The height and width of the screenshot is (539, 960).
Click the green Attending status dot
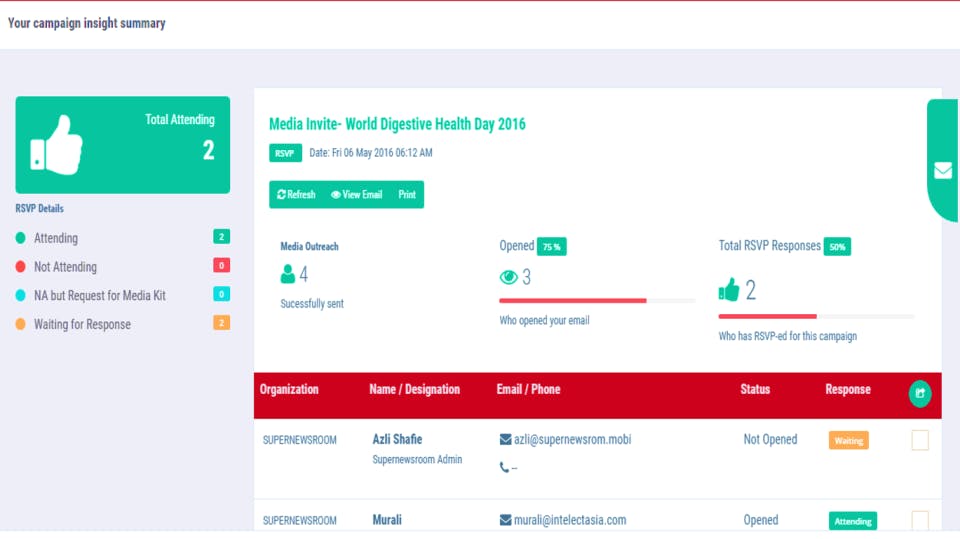pyautogui.click(x=21, y=238)
